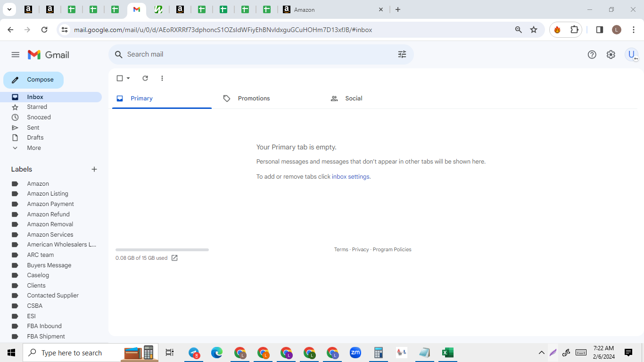Image resolution: width=644 pixels, height=362 pixels.
Task: Open the three-dot menu beside the inbox refresh icon
Action: [x=162, y=78]
